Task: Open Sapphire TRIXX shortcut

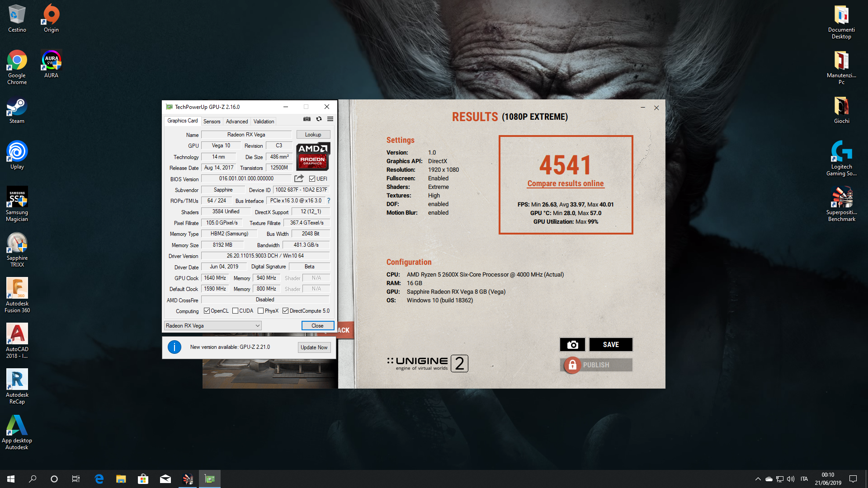Action: click(17, 250)
